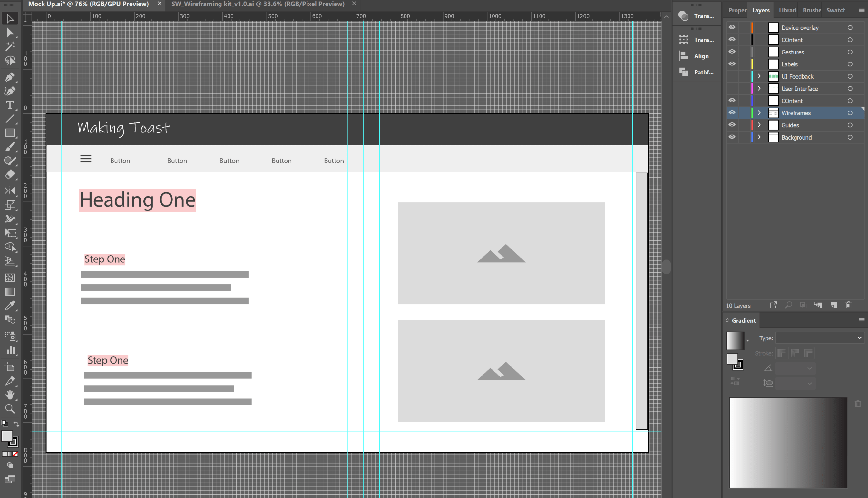
Task: Hide the Guides layer
Action: [732, 125]
